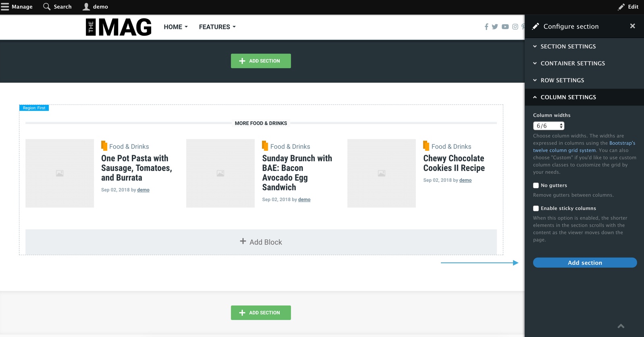Enable the No gutters checkbox
Screen dimensions: 644x337
coord(536,185)
